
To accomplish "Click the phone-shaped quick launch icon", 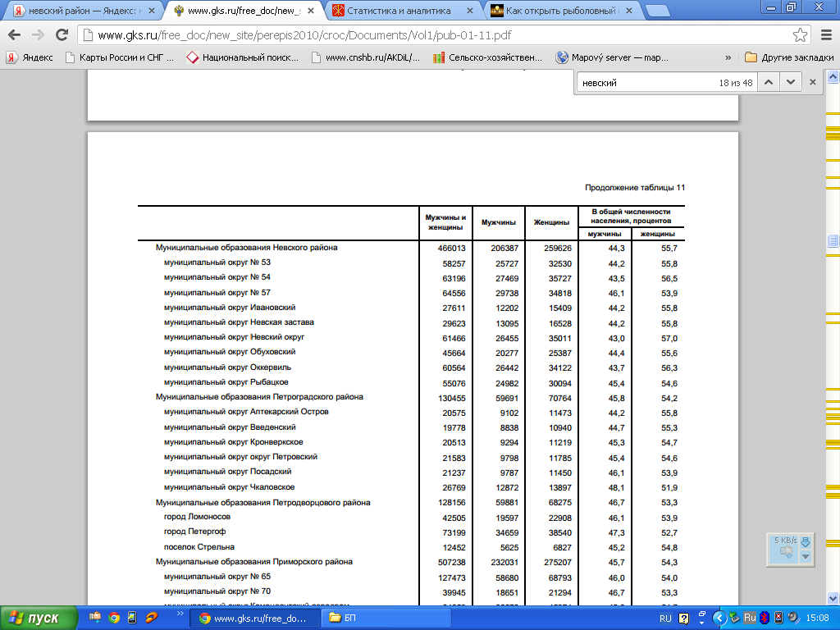I will (x=132, y=618).
